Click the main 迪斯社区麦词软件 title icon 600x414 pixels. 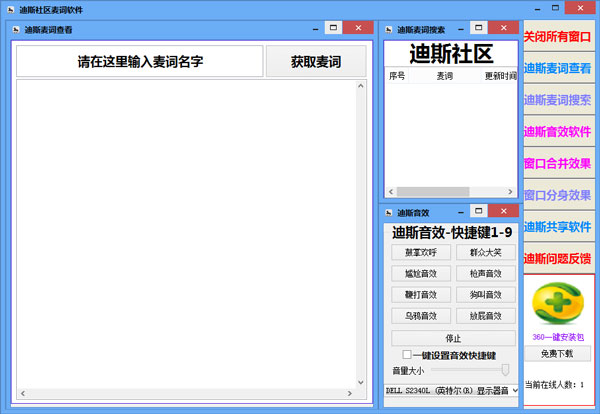click(11, 10)
